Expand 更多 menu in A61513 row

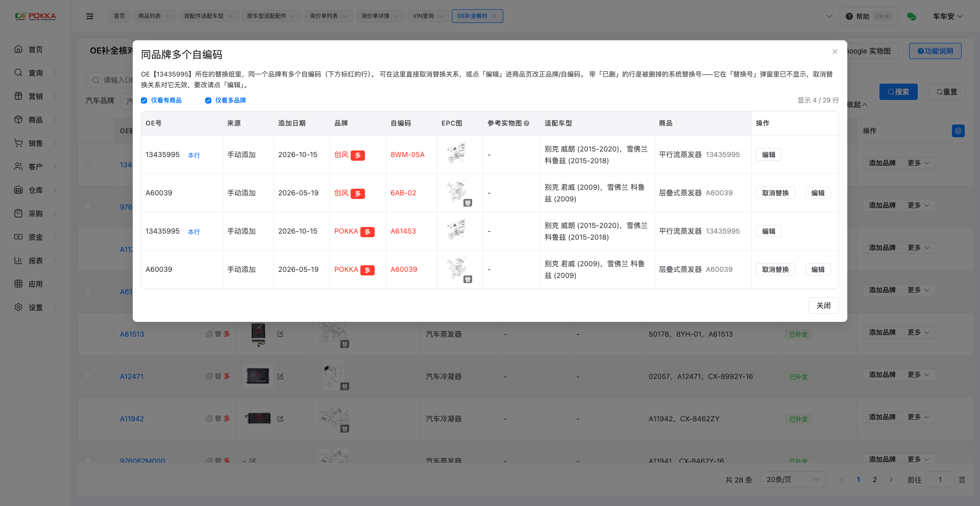coord(918,333)
